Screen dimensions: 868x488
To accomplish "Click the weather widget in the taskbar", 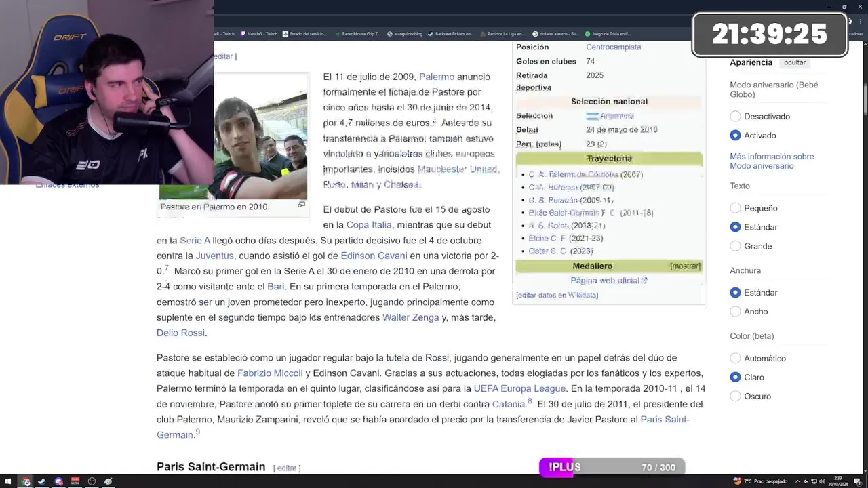I will point(760,481).
